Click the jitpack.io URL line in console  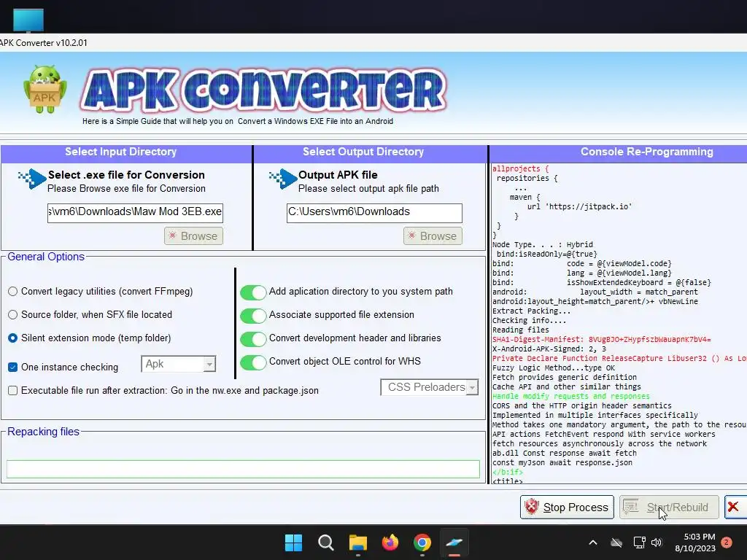click(x=579, y=206)
